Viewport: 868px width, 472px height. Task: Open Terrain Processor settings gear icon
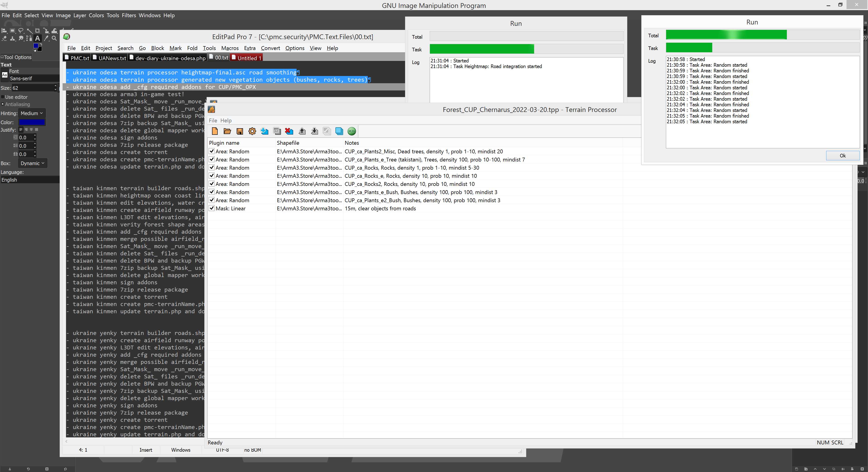tap(252, 131)
